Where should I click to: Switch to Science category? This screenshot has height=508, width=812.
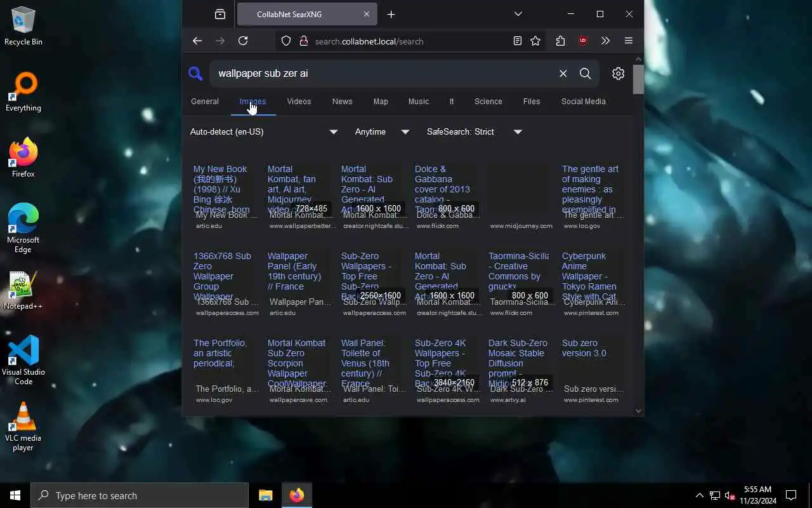pyautogui.click(x=488, y=102)
